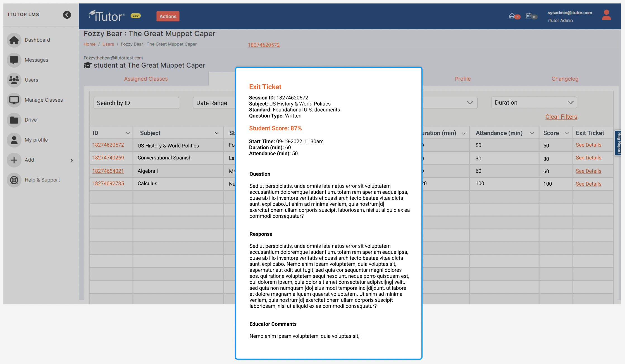Open See Details for the Calculus row

(588, 184)
